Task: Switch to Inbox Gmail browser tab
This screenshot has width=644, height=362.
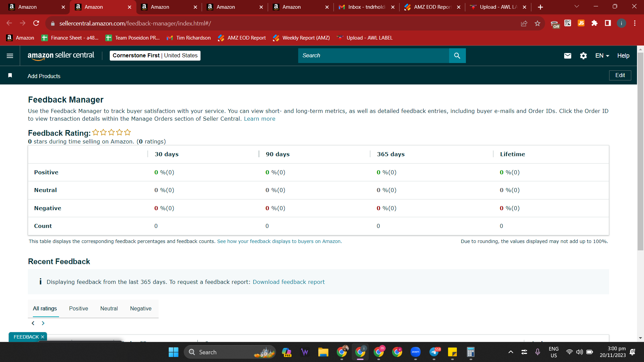Action: point(366,7)
